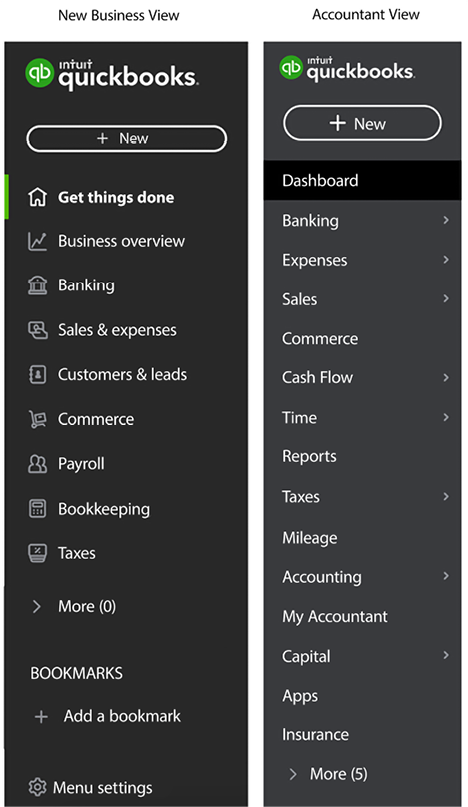Click the plus icon beside Add a bookmark
Viewport: 468px width, 807px height.
[41, 716]
